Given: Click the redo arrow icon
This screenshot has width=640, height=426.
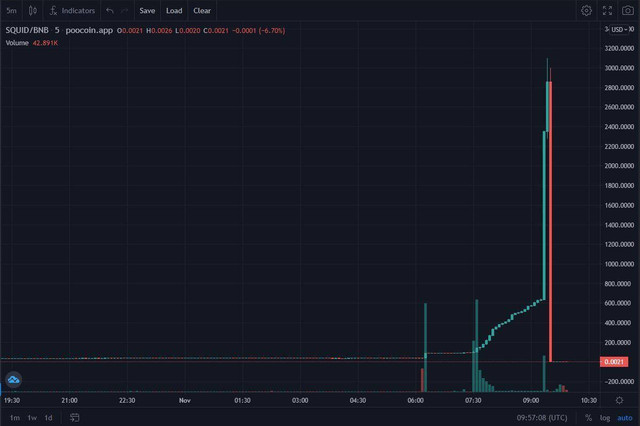Looking at the screenshot, I should [x=124, y=10].
